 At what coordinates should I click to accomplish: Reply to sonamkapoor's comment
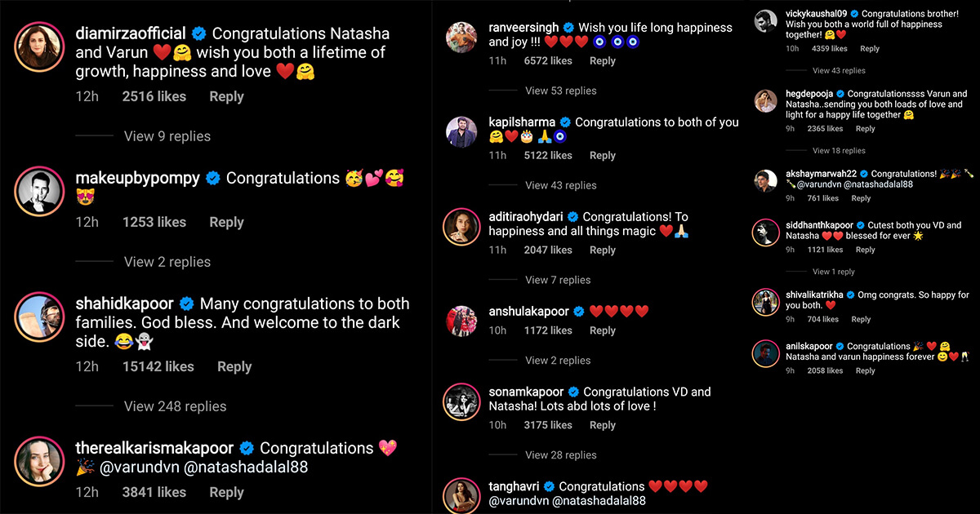tap(603, 425)
